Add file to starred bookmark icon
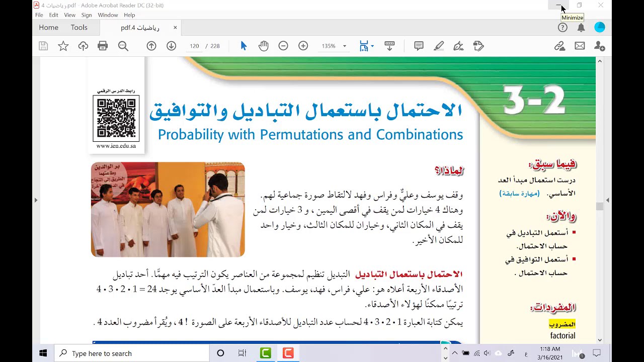 (63, 46)
